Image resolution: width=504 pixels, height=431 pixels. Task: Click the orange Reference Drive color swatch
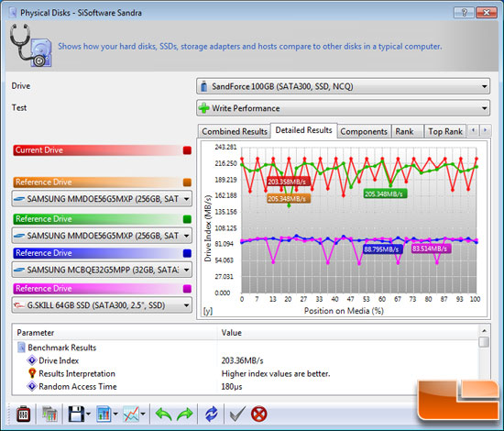tap(187, 182)
